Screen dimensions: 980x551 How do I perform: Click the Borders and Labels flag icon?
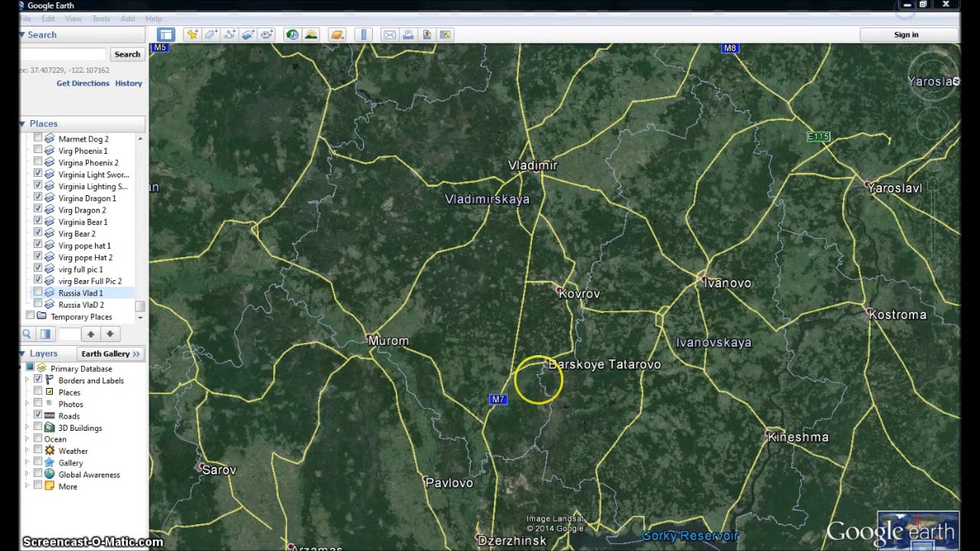pos(50,380)
